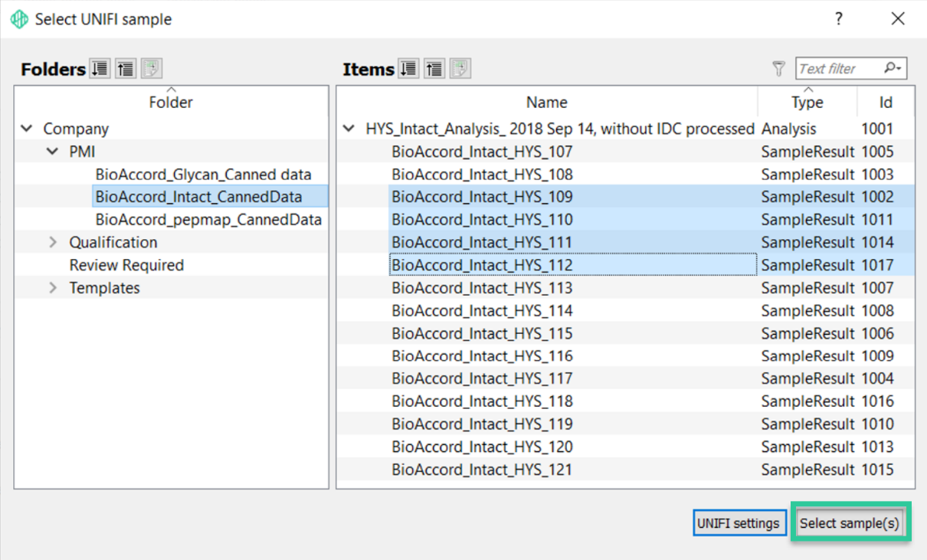The image size is (927, 560).
Task: Click the collapse-all icon beside Items
Action: click(x=434, y=69)
